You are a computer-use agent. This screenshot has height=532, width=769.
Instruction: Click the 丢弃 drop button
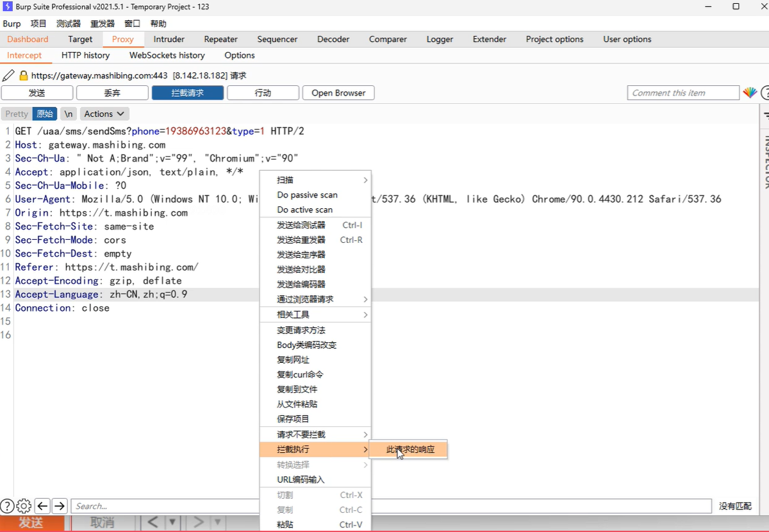[x=112, y=93]
